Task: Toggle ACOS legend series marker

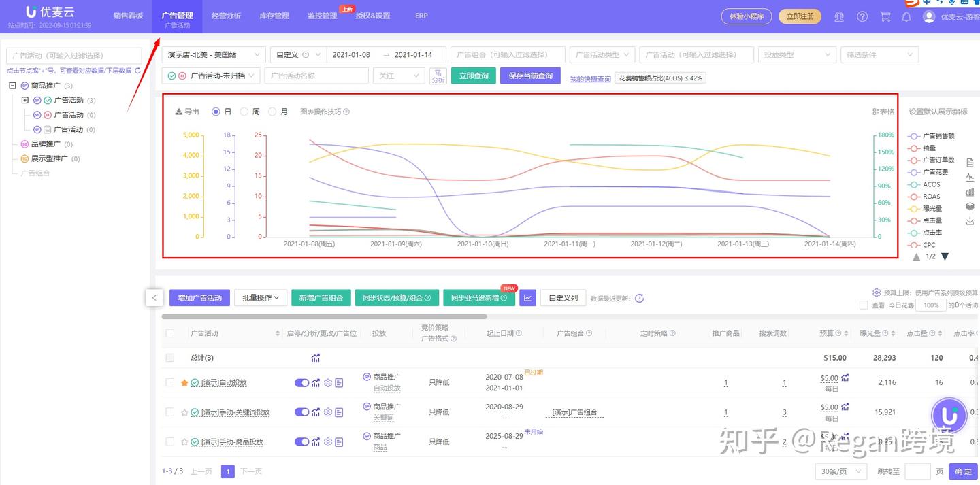Action: [914, 184]
